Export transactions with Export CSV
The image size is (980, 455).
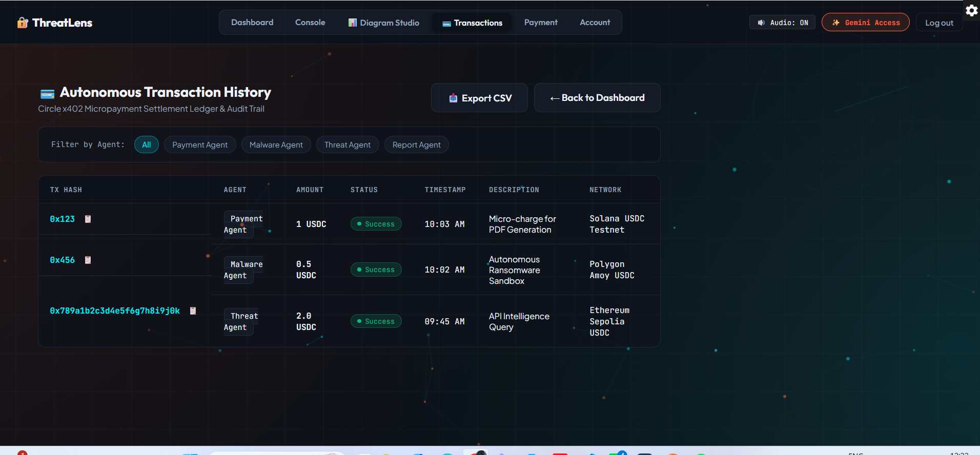pyautogui.click(x=479, y=98)
